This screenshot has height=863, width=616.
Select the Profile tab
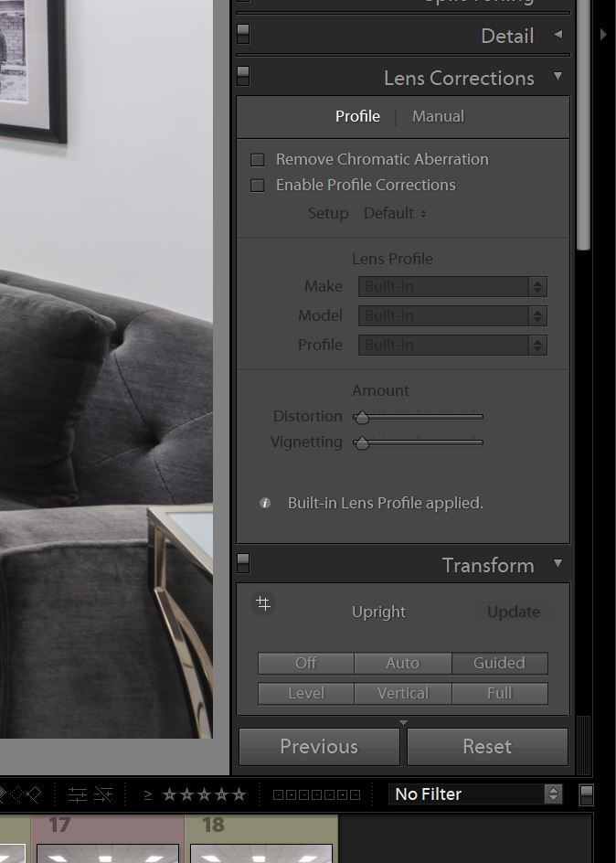pyautogui.click(x=357, y=116)
